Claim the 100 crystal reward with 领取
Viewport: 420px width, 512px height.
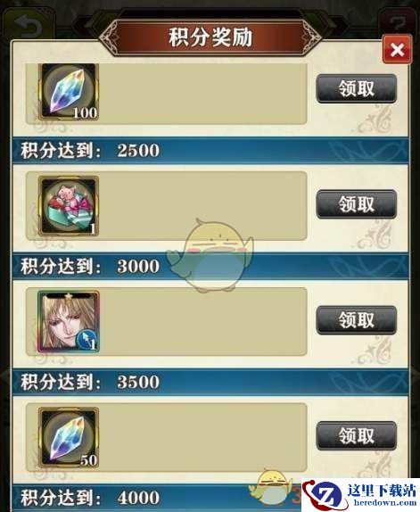[x=357, y=88]
